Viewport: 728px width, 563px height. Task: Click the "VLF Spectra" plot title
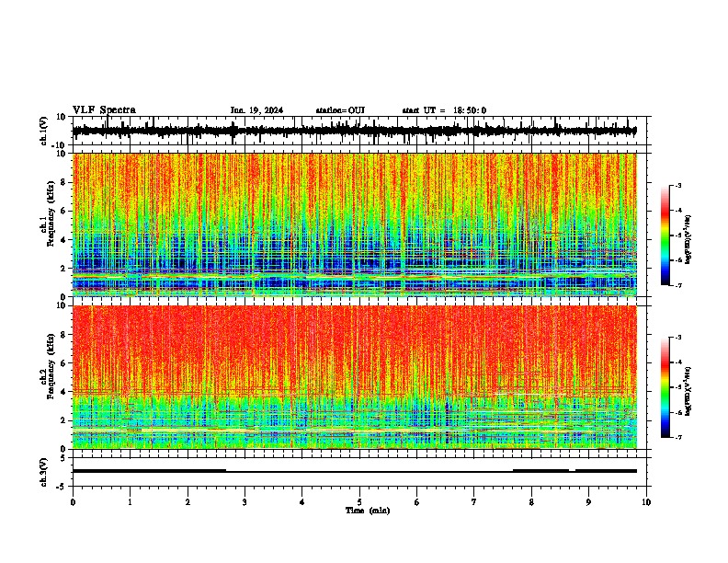104,110
